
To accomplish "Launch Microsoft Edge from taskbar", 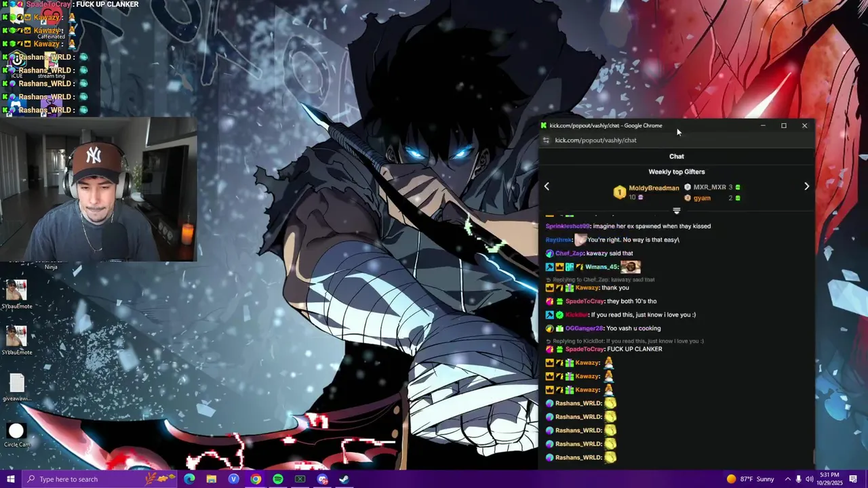I will pyautogui.click(x=189, y=479).
